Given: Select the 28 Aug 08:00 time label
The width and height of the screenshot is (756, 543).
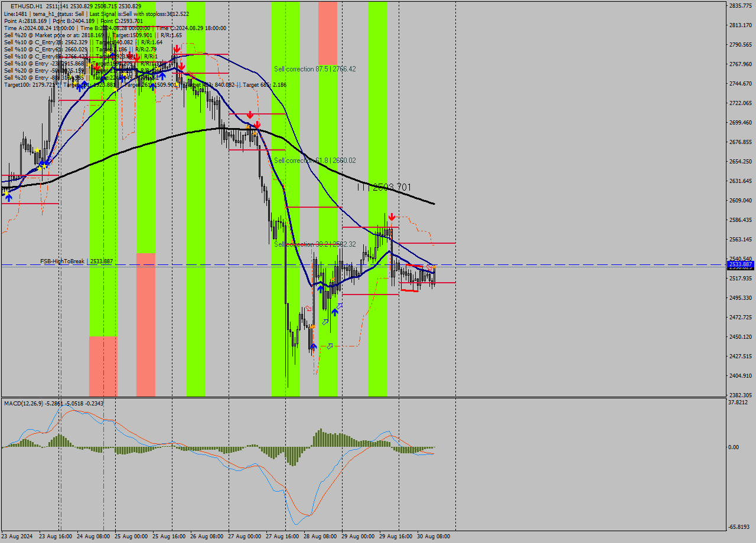Looking at the screenshot, I should coord(320,537).
